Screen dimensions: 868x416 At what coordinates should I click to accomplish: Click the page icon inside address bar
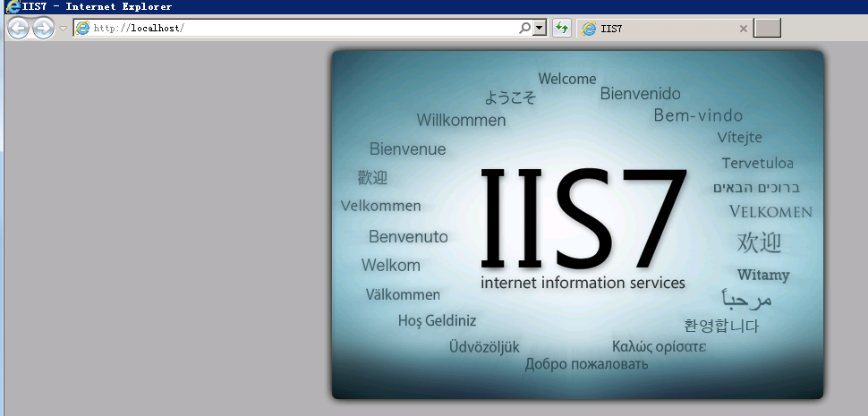click(83, 29)
